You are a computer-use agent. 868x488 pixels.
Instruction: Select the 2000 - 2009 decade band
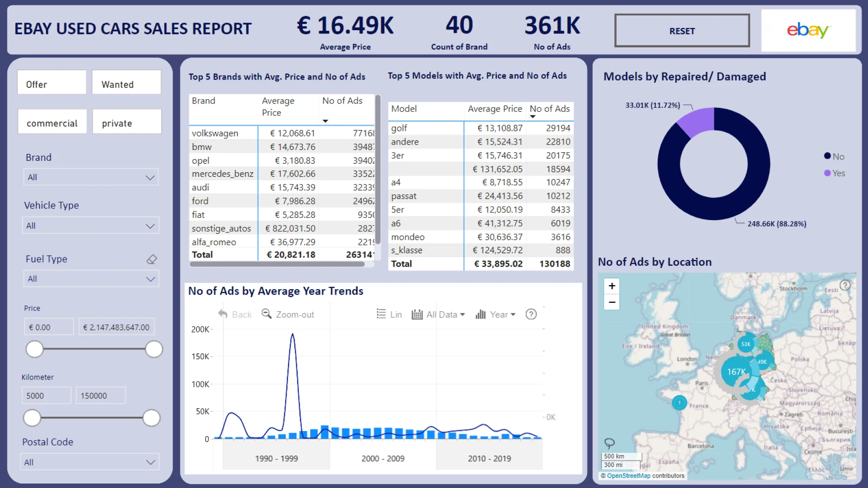(x=383, y=458)
